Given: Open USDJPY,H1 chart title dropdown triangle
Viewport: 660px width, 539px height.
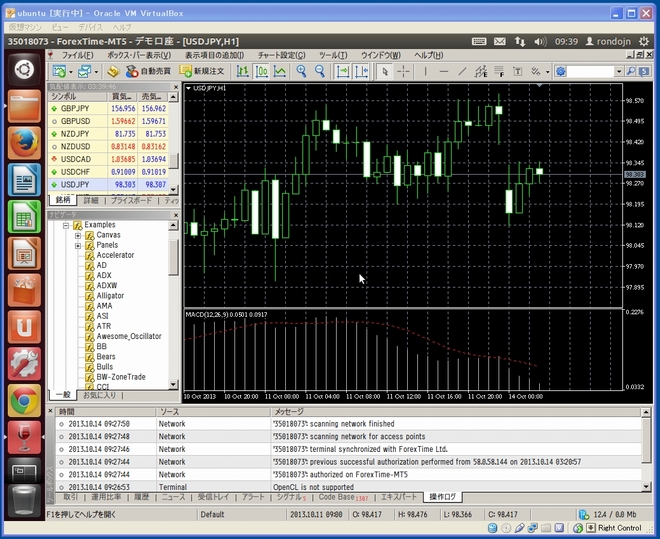Looking at the screenshot, I should pos(189,88).
